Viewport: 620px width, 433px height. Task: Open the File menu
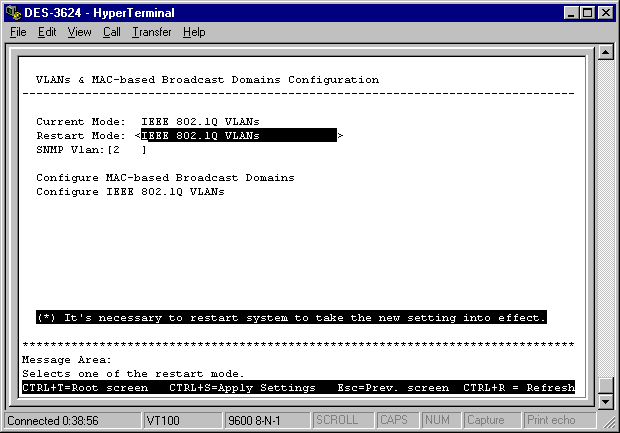click(x=18, y=32)
